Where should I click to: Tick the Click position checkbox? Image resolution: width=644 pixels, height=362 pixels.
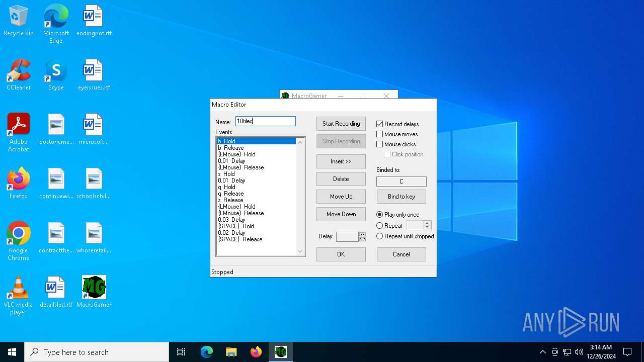(387, 154)
